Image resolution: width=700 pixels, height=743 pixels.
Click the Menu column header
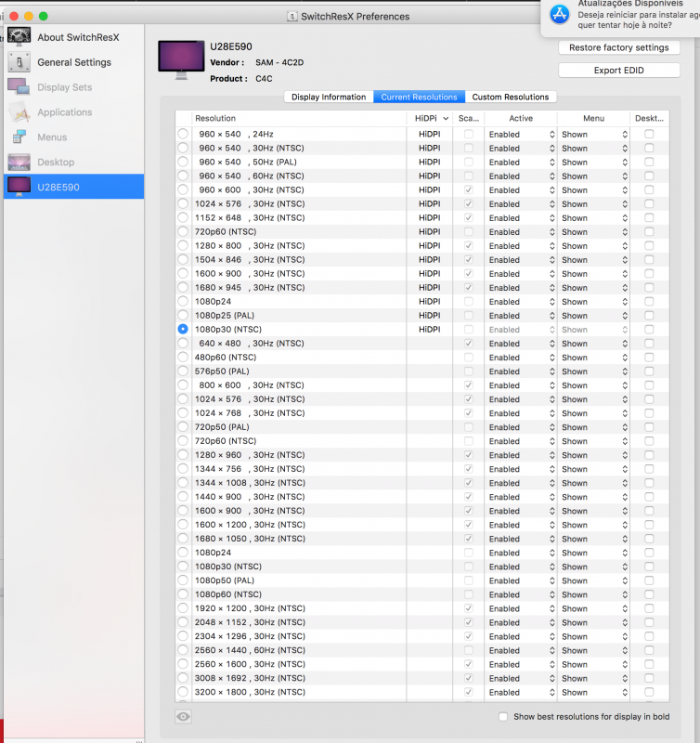pyautogui.click(x=593, y=118)
